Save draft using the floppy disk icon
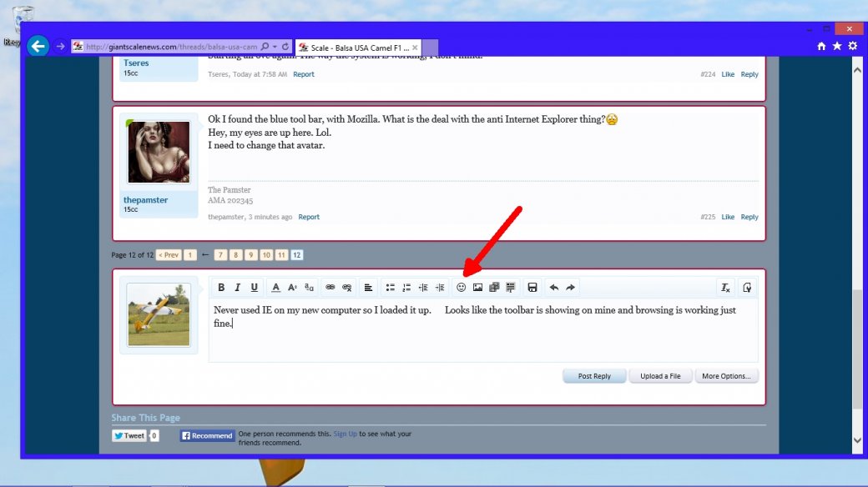 click(x=532, y=287)
